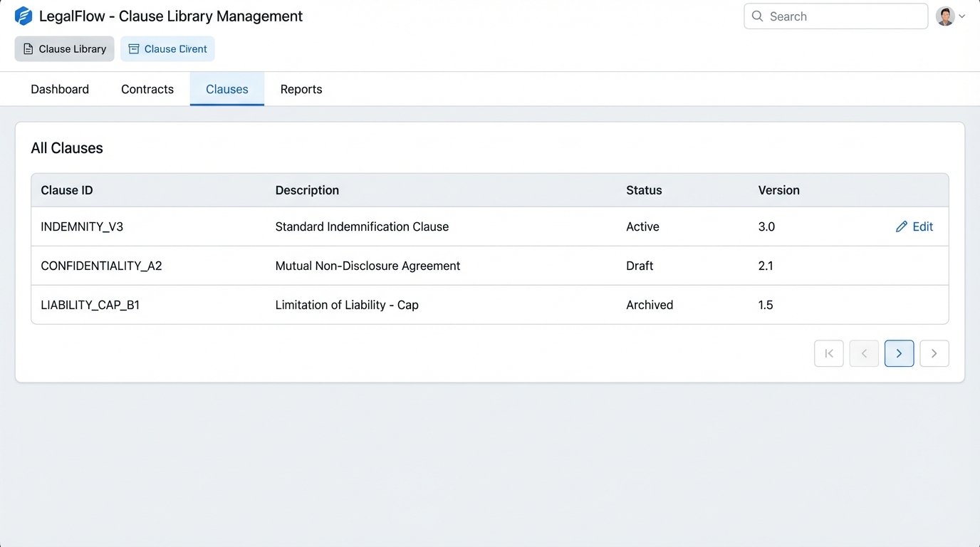
Task: Select the Clause Library document icon
Action: [28, 48]
